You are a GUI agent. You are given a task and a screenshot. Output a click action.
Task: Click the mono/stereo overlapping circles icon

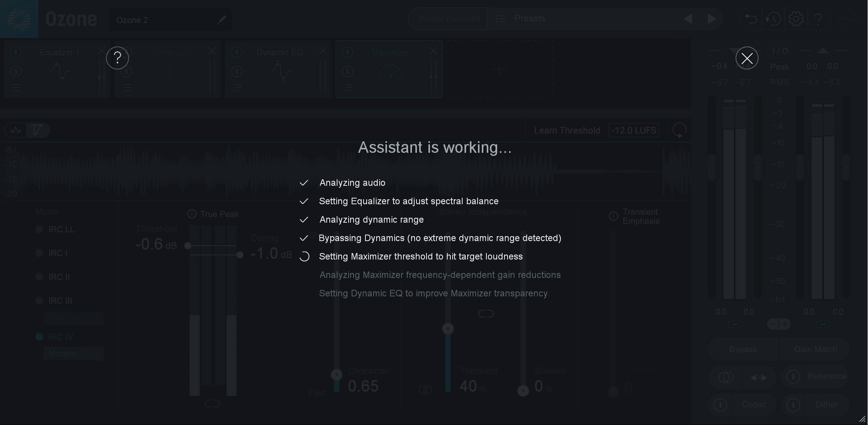tap(726, 377)
